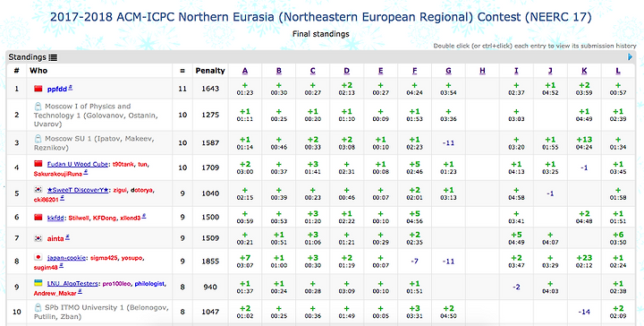Open problem D column header link
The height and width of the screenshot is (326, 644).
[x=347, y=71]
